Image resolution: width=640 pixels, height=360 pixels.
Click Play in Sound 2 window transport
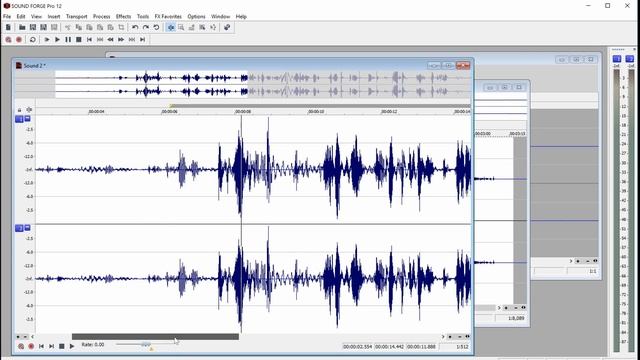click(72, 346)
